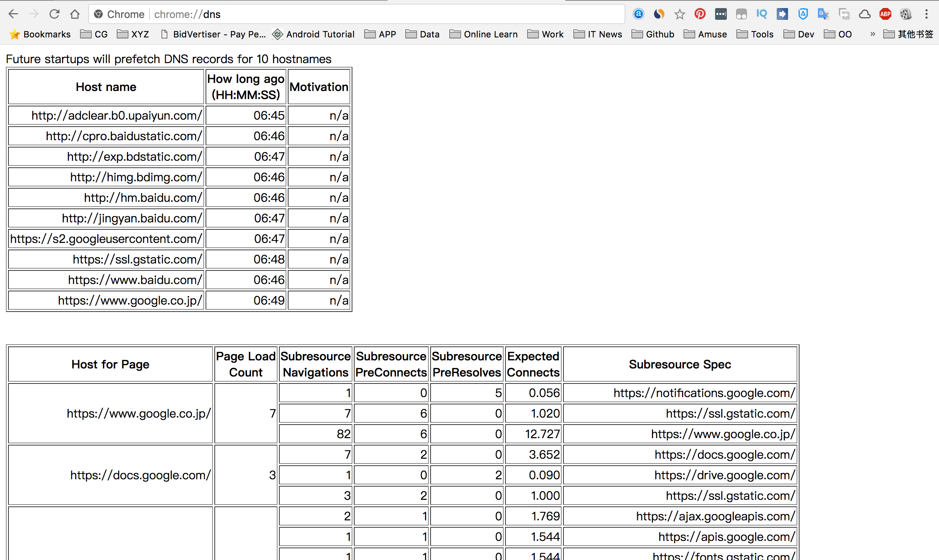
Task: Show hidden bookmarks with the chevron
Action: click(873, 34)
